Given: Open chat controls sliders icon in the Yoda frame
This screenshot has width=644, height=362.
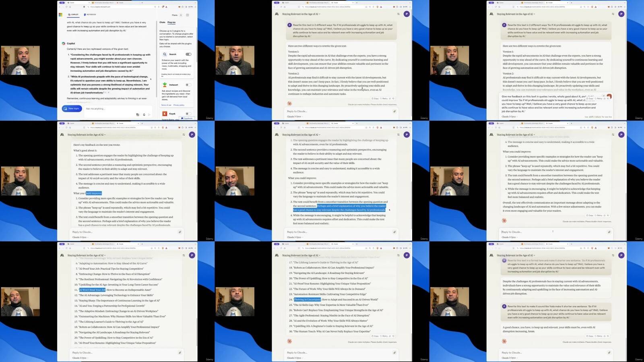Looking at the screenshot, I should coord(613,255).
